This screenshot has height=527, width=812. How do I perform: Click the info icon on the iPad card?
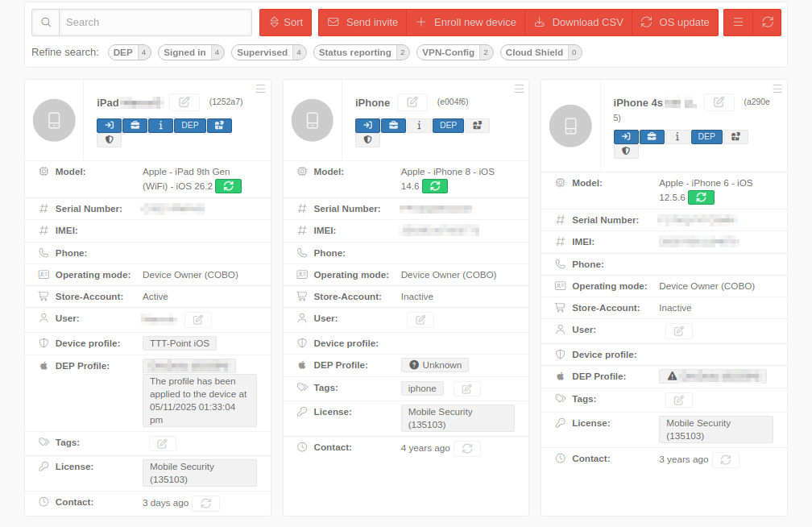point(160,125)
